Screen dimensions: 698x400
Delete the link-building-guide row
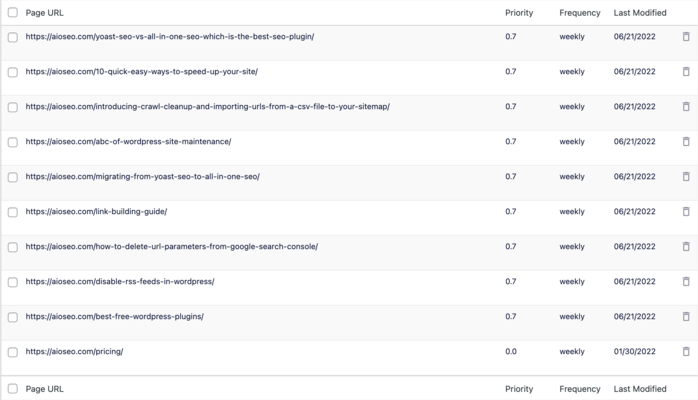686,211
